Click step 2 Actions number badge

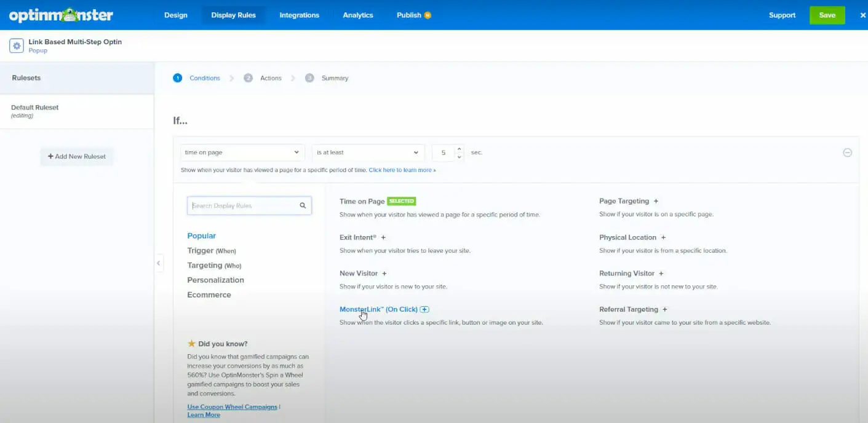(248, 78)
